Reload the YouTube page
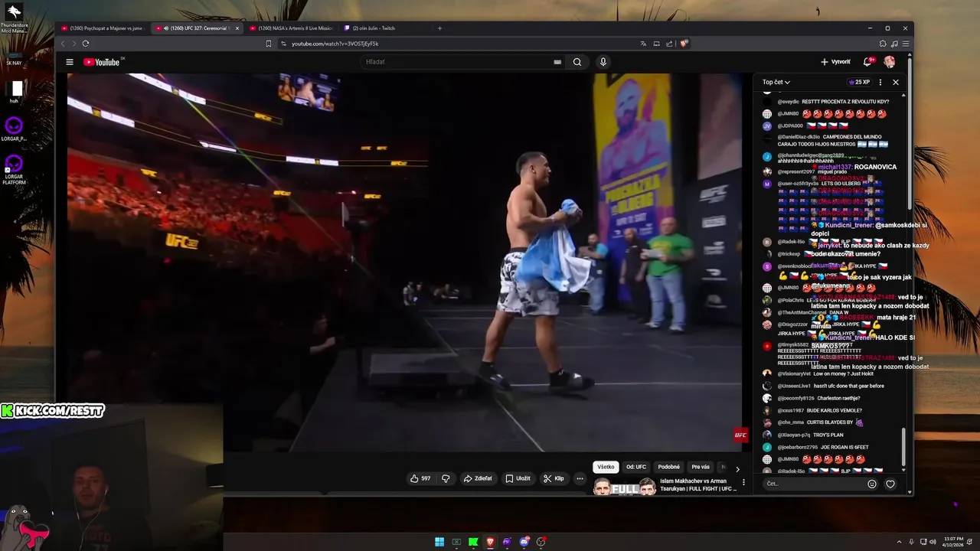The height and width of the screenshot is (551, 980). coord(86,44)
